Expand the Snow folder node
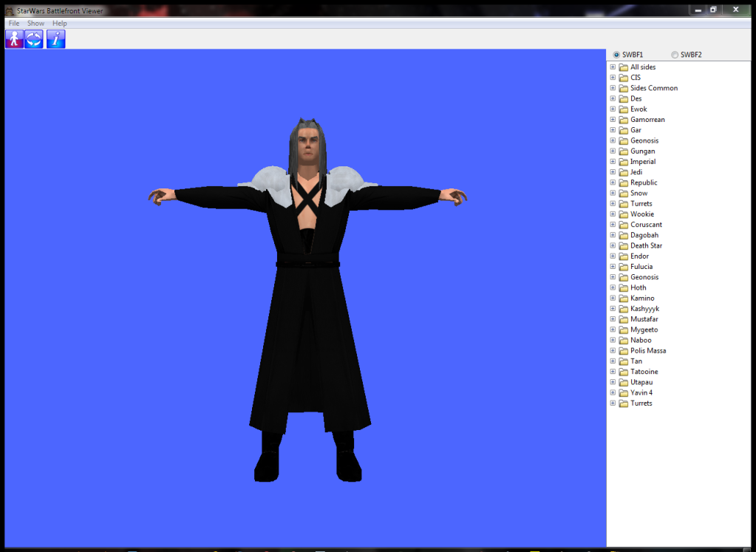Screen dimensions: 756x552 tap(613, 193)
